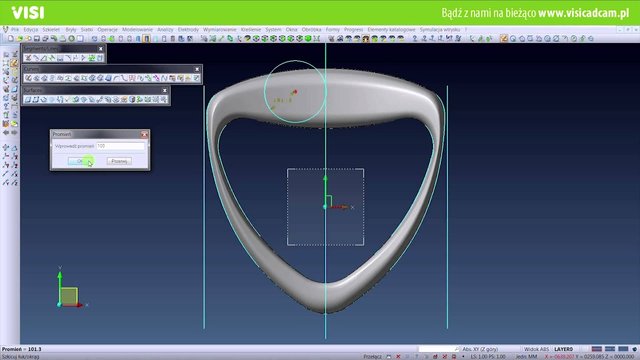This screenshot has height=360, width=640.
Task: Click the green round icon in the file toolbar
Action: 71,38
